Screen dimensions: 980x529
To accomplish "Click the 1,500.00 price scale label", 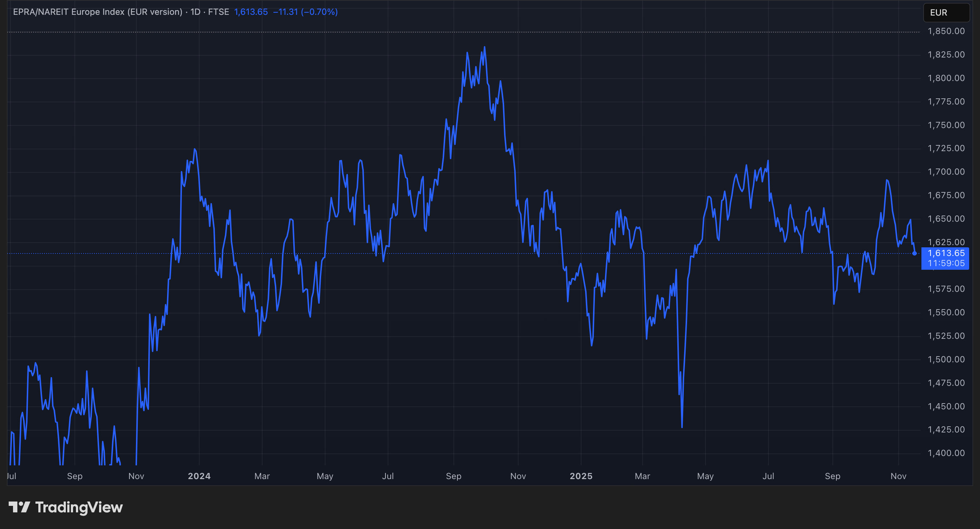I will pos(946,359).
